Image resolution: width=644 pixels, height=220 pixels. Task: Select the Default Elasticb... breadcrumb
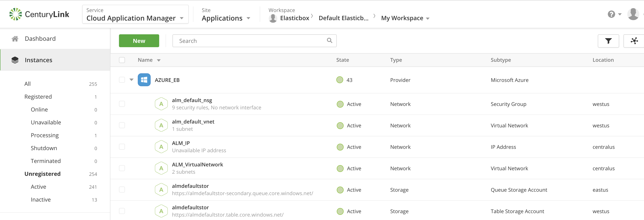pyautogui.click(x=343, y=18)
